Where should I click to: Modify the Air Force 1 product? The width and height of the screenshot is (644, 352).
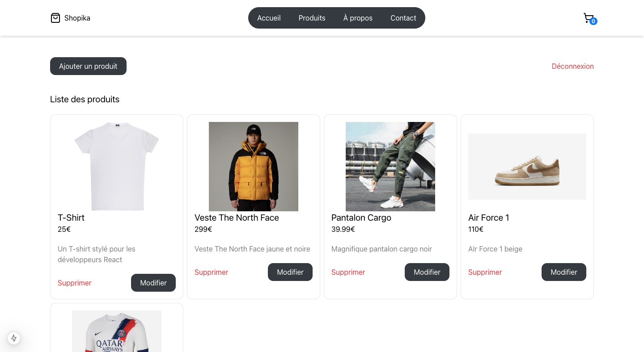coord(564,272)
